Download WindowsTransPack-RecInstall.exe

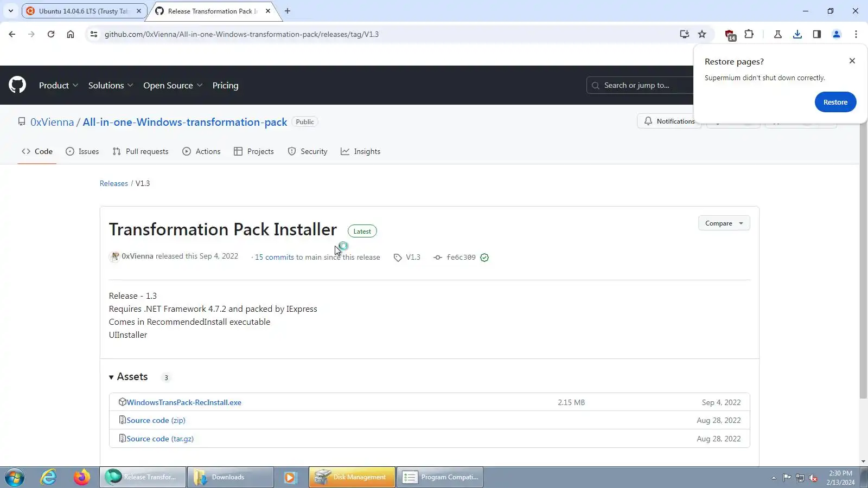click(184, 402)
